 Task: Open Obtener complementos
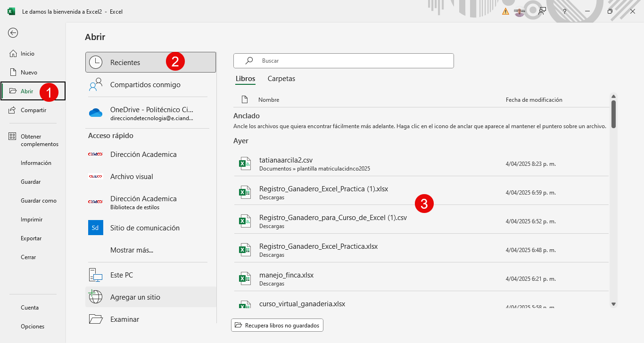click(x=33, y=140)
